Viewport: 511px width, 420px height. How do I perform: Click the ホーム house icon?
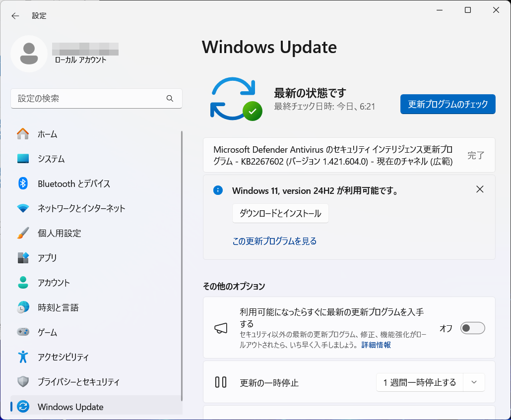coord(23,134)
